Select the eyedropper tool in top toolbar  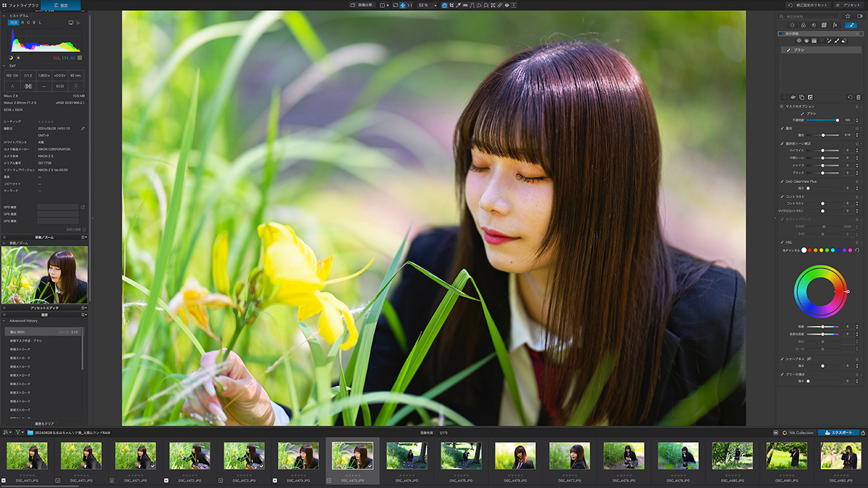point(458,5)
